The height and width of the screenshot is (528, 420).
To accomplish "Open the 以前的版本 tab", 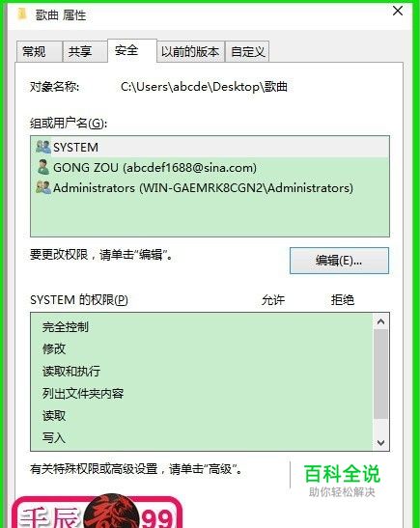I will [190, 51].
